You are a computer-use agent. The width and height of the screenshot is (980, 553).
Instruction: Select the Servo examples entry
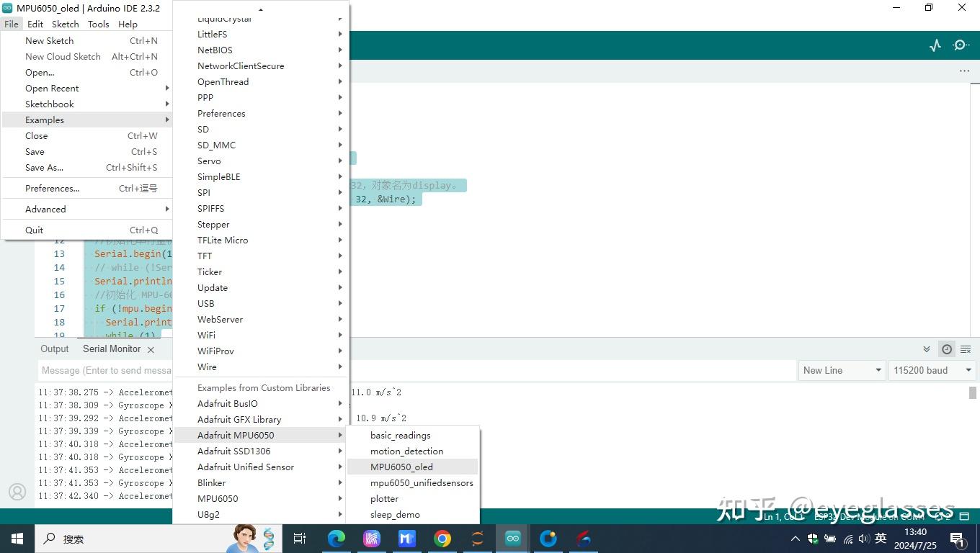pyautogui.click(x=260, y=161)
